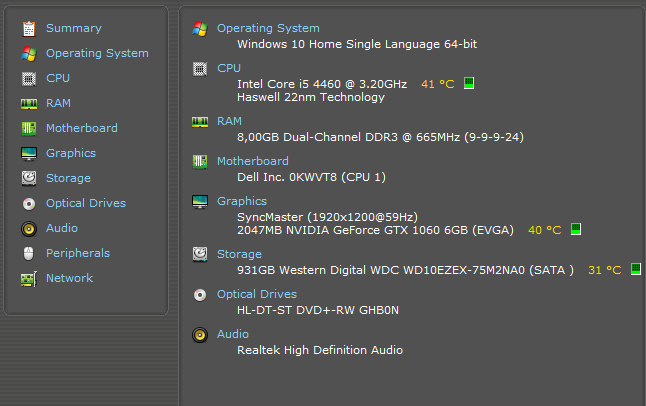The width and height of the screenshot is (646, 406).
Task: Open the Summary section in sidebar
Action: click(74, 28)
